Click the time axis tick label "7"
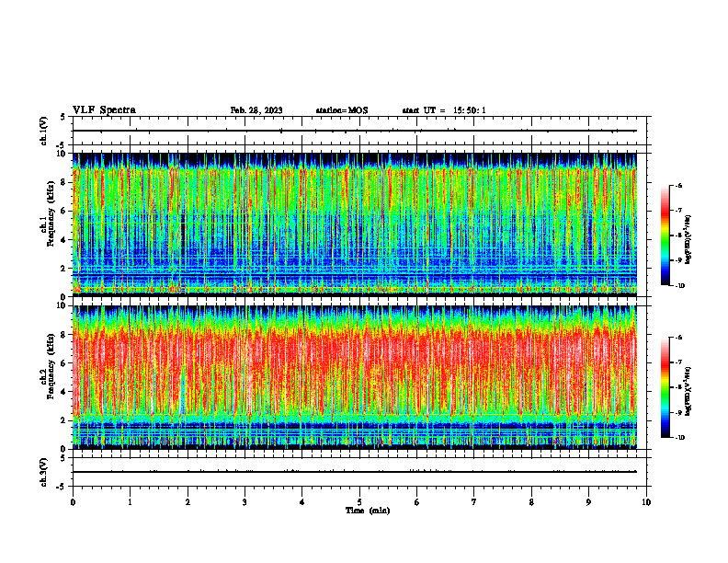This screenshot has height=563, width=728. click(474, 502)
